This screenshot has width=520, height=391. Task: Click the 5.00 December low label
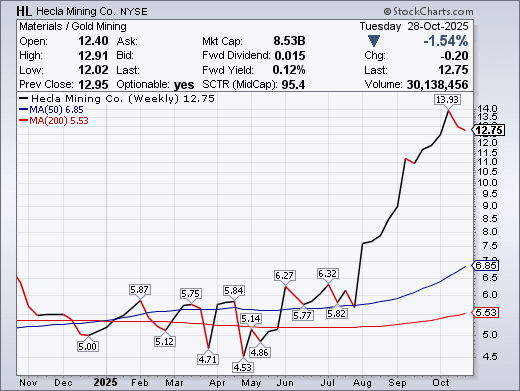(x=88, y=347)
